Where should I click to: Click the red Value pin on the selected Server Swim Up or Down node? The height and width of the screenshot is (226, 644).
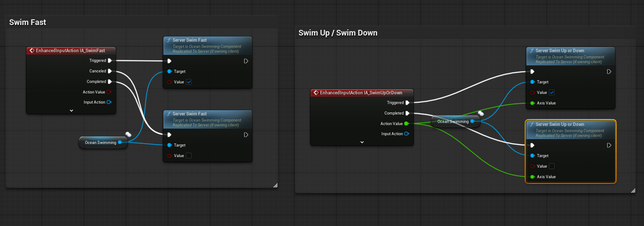533,166
